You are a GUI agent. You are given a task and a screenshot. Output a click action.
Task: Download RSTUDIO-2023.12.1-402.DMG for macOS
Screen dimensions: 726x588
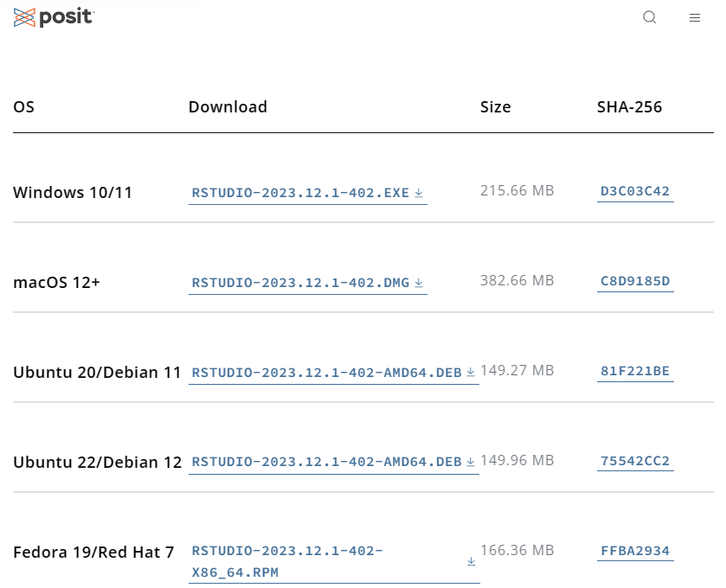pos(300,283)
